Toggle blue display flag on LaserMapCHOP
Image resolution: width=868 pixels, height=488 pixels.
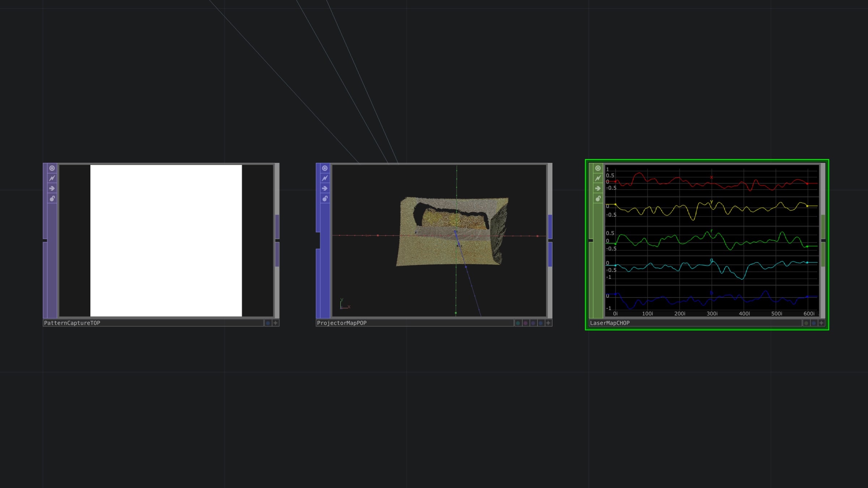pos(814,323)
